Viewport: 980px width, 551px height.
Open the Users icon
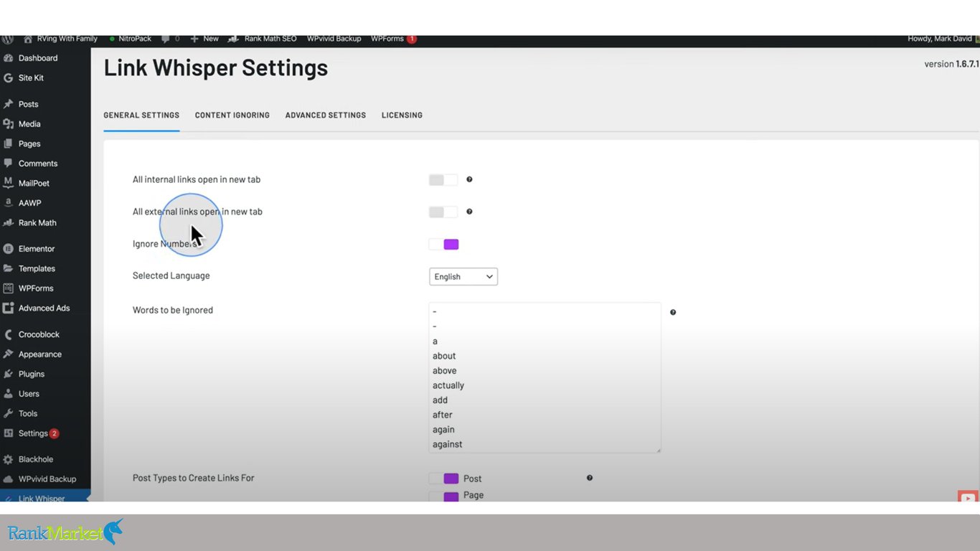pos(8,394)
